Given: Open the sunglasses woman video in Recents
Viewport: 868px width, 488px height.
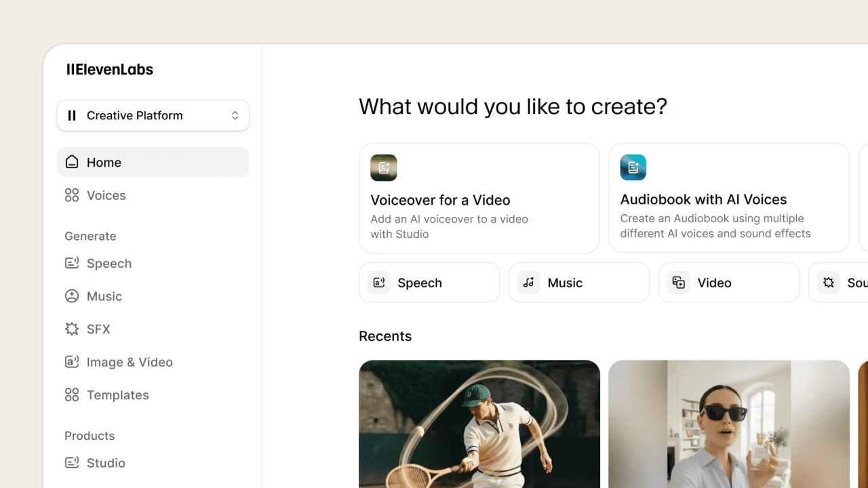Looking at the screenshot, I should (728, 424).
